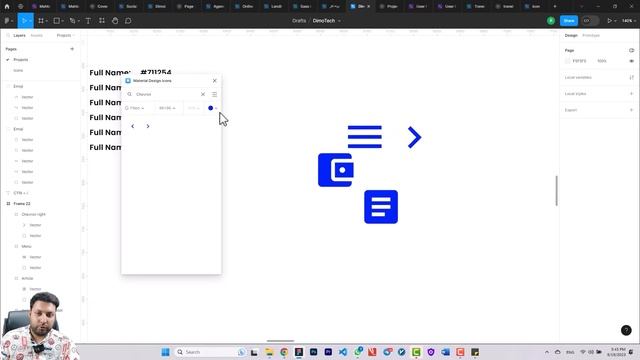Select the Move tool
This screenshot has width=640, height=360.
click(24, 20)
